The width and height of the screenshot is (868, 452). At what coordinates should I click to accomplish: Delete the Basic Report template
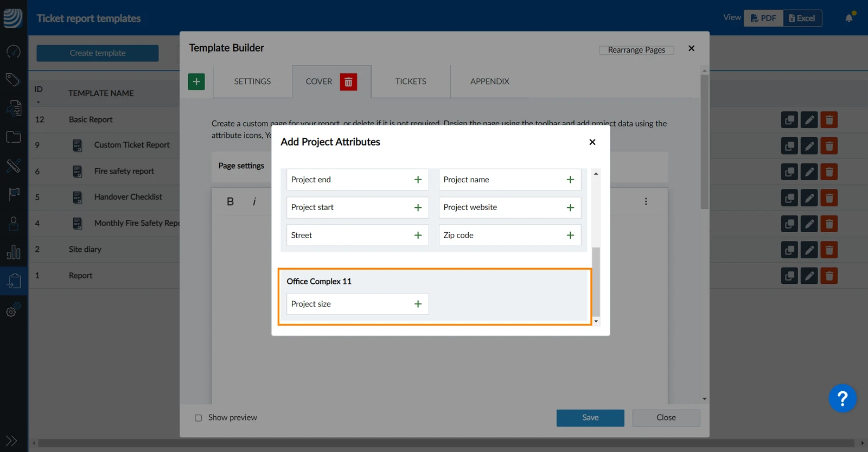829,119
